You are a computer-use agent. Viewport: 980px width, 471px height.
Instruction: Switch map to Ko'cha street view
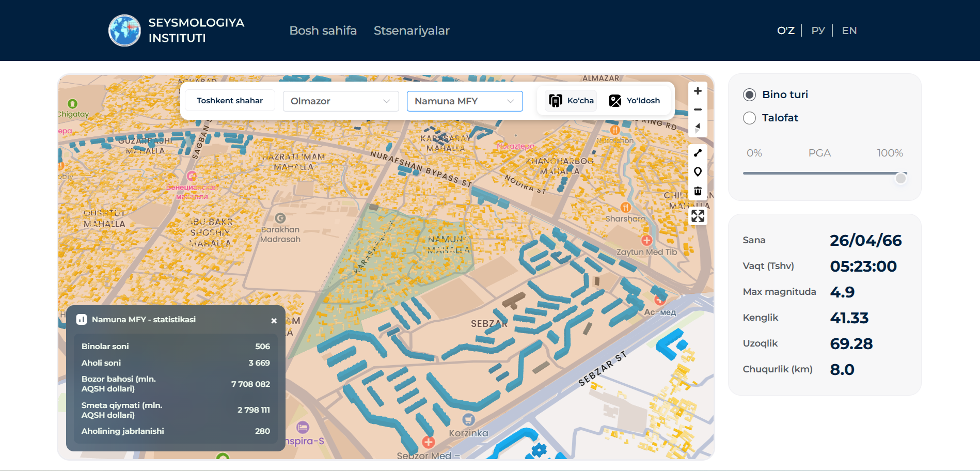point(571,101)
